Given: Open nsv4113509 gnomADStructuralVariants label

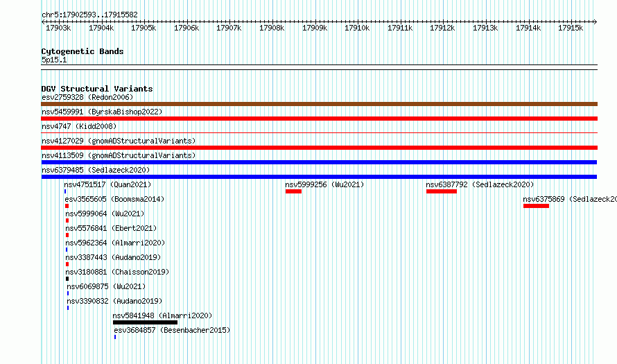Looking at the screenshot, I should pyautogui.click(x=119, y=155).
